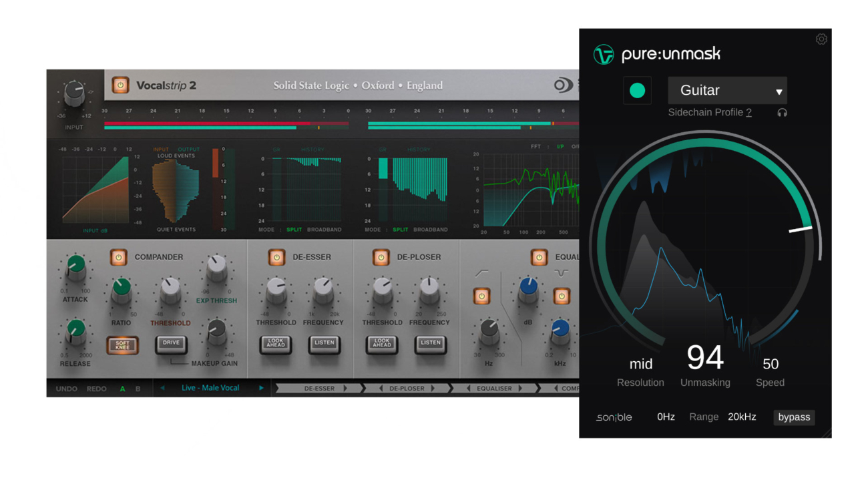Select preset slot B

(138, 389)
